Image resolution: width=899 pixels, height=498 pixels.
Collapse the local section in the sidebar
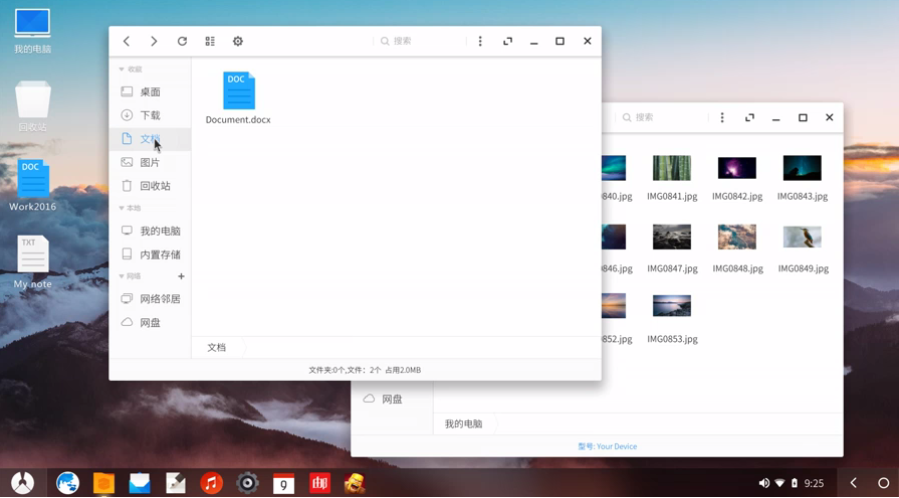pos(122,208)
